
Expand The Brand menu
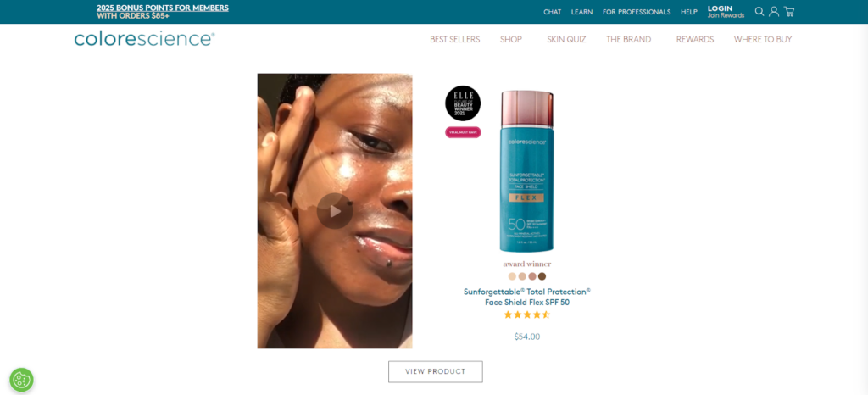(x=628, y=39)
